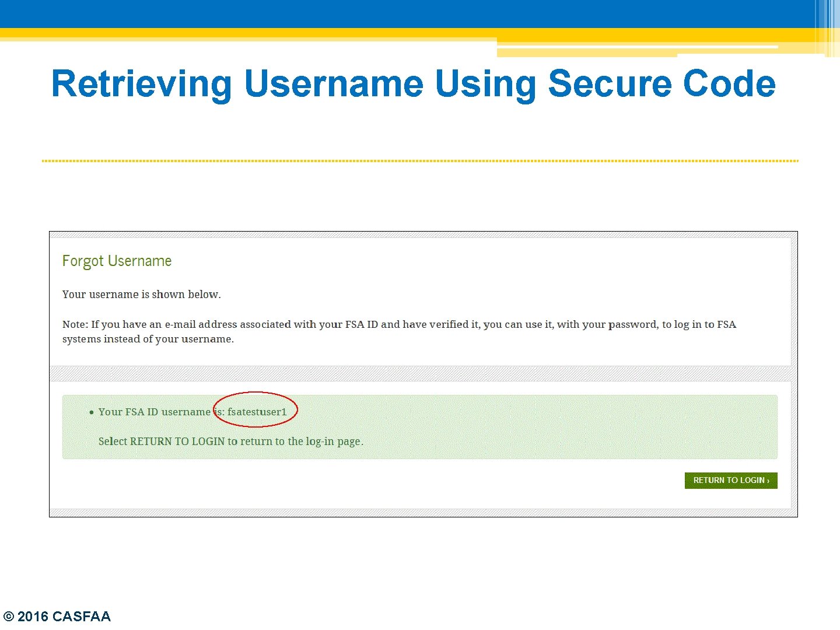The width and height of the screenshot is (840, 630).
Task: Click the slide title 'Retrieving Username Using Secure Code'
Action: click(414, 83)
